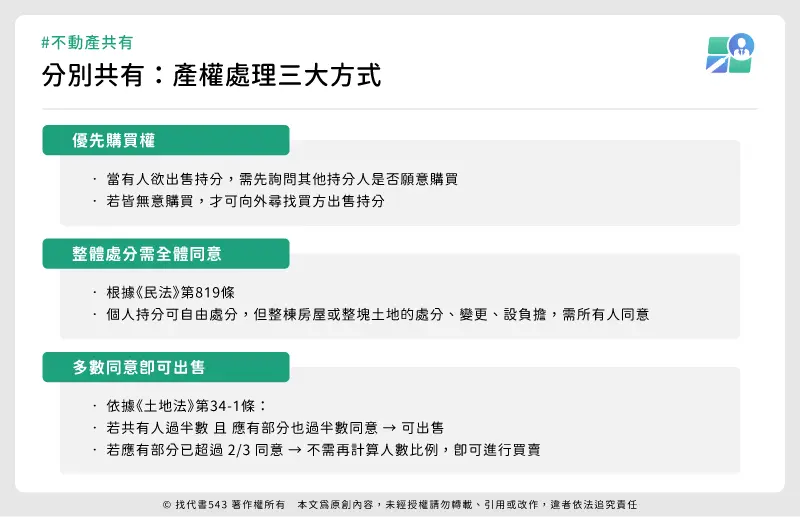Click the copyright notice 找代書543 著作權所有
This screenshot has height=517, width=800.
coord(224,505)
